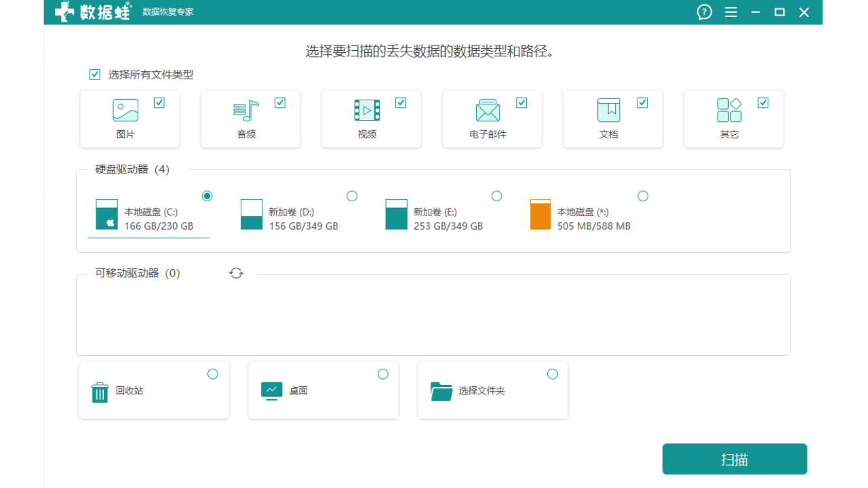Click the audio music note icon
This screenshot has height=488, width=868.
click(x=246, y=110)
